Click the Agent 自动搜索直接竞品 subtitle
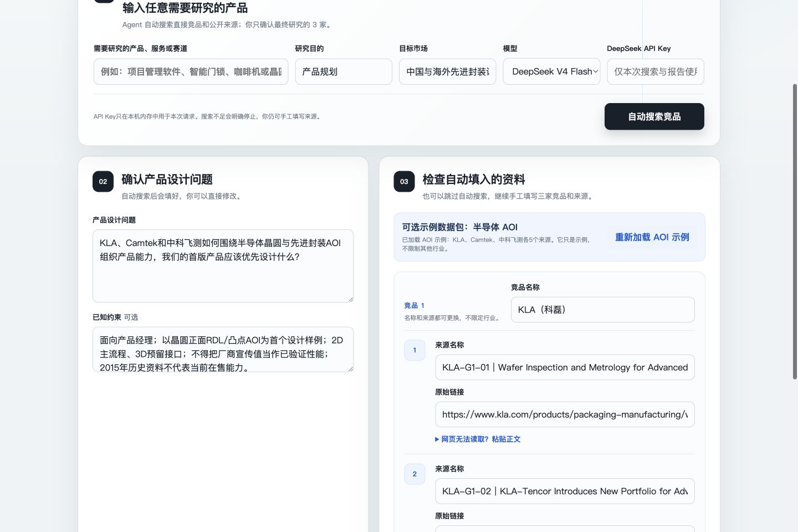 point(228,25)
